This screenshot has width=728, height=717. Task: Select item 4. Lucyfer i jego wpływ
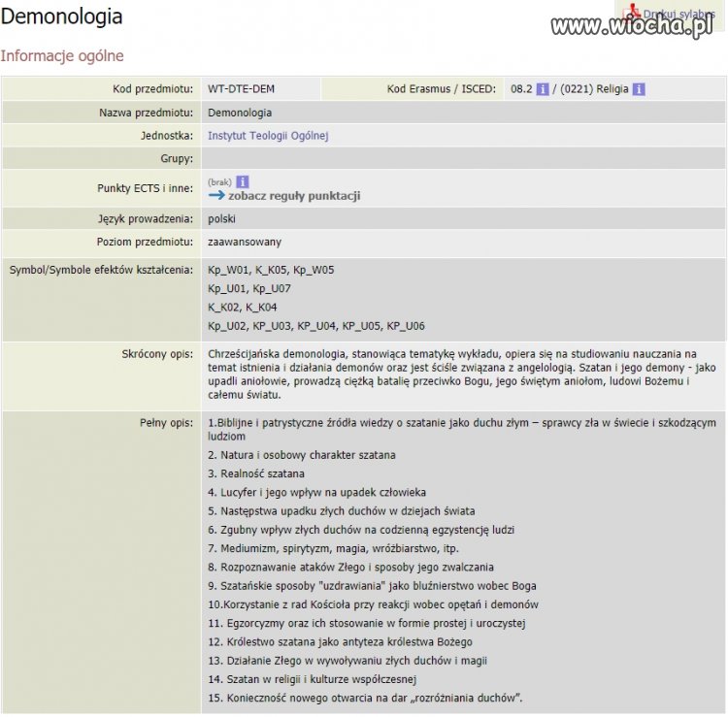pos(316,492)
